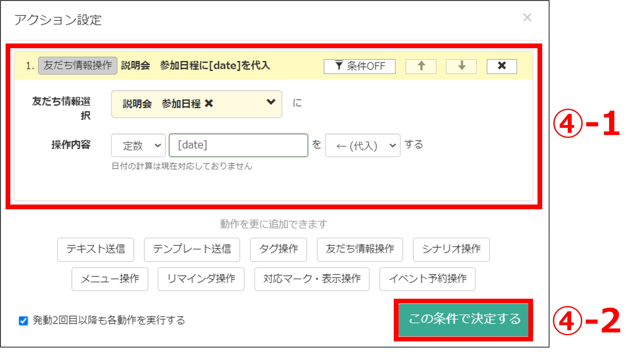Screen dimensions: 642x364
Task: Move action 1 up with arrow
Action: [421, 66]
